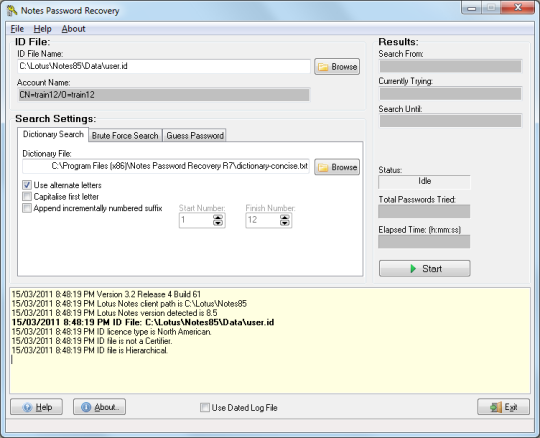Switch to Guess Password tab
This screenshot has height=438, width=540.
(x=195, y=136)
